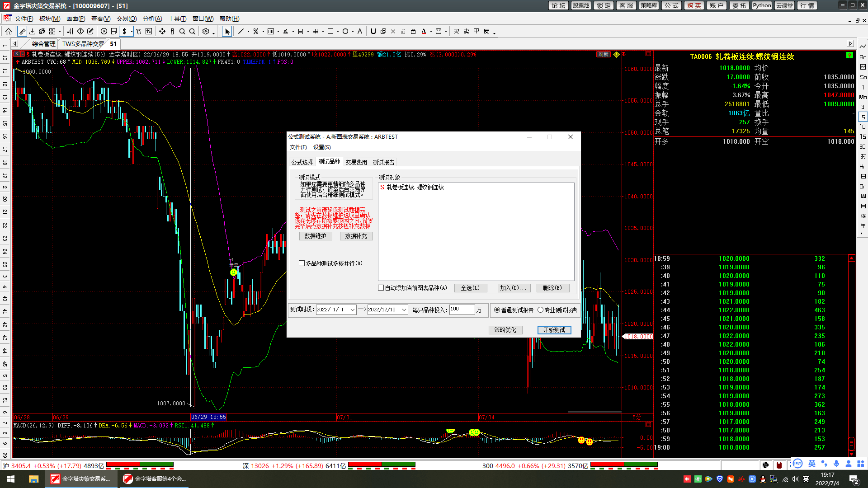This screenshot has height=488, width=868.
Task: Click the settings gear toolbar icon
Action: pos(206,31)
